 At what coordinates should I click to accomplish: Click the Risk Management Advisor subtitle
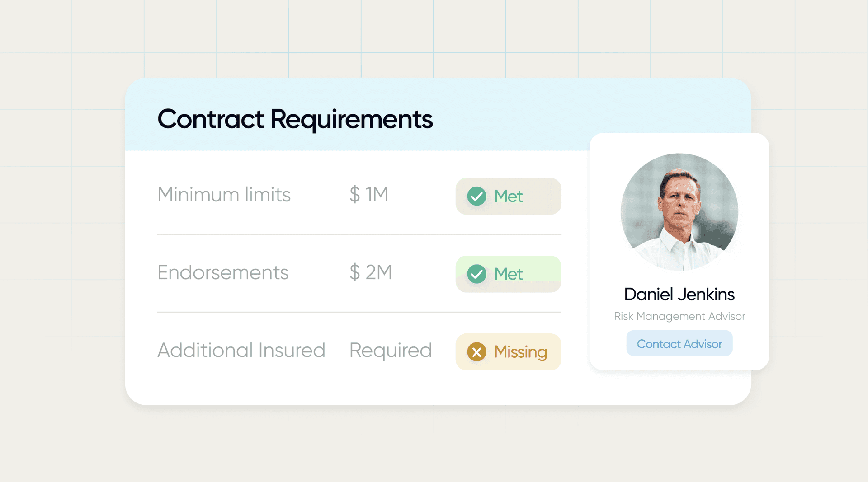click(679, 316)
